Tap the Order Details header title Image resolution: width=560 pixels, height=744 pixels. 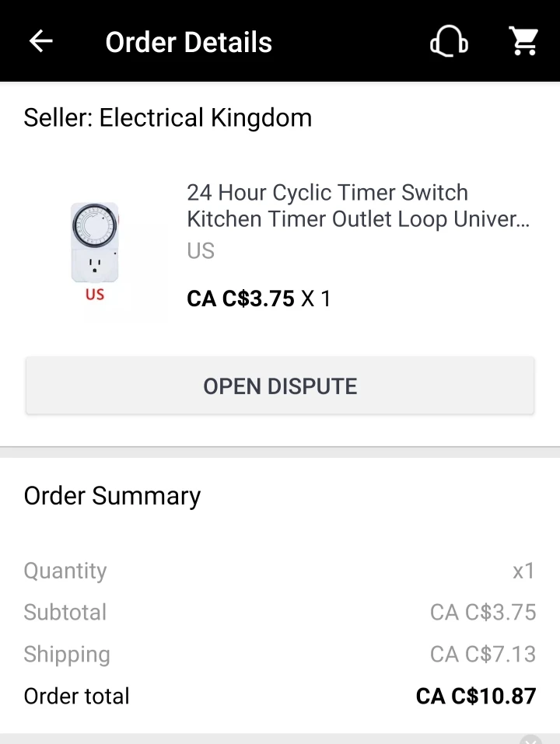[x=189, y=42]
